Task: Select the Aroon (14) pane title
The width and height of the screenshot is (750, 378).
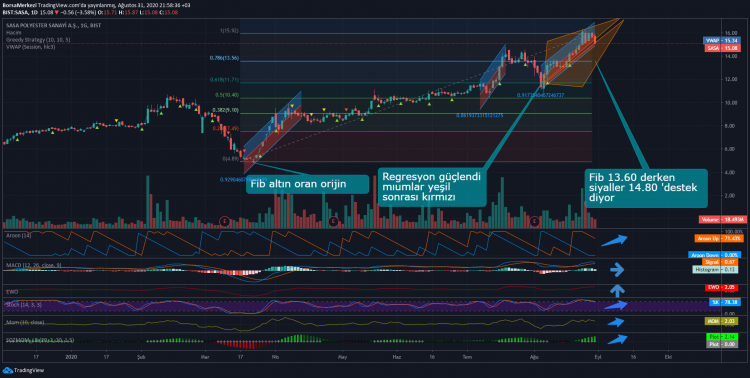Action: [x=18, y=235]
